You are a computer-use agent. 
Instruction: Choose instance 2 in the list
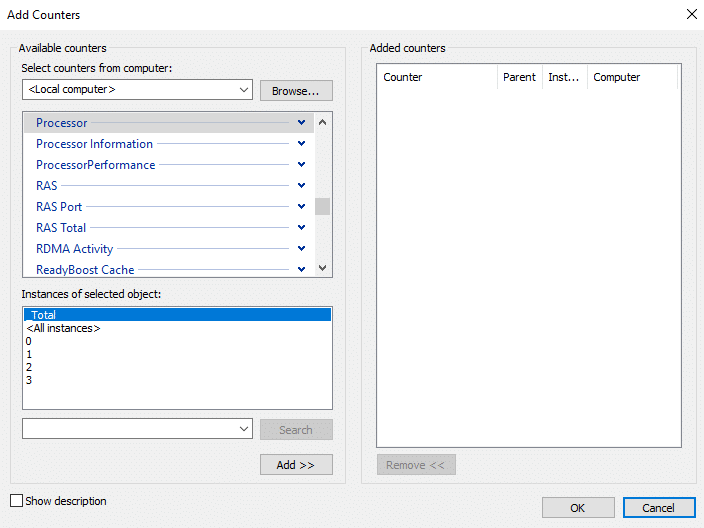click(30, 367)
